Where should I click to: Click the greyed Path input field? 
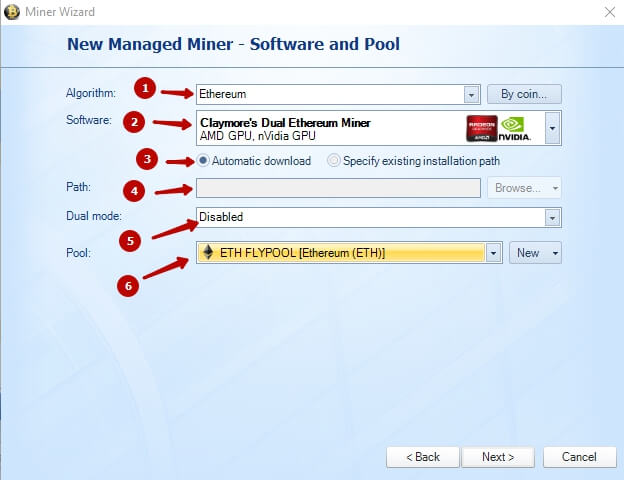(338, 188)
